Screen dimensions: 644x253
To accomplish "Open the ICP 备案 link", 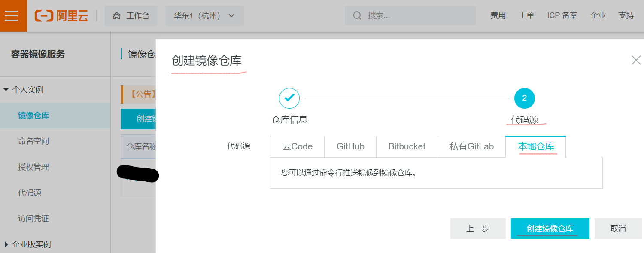I will 562,16.
